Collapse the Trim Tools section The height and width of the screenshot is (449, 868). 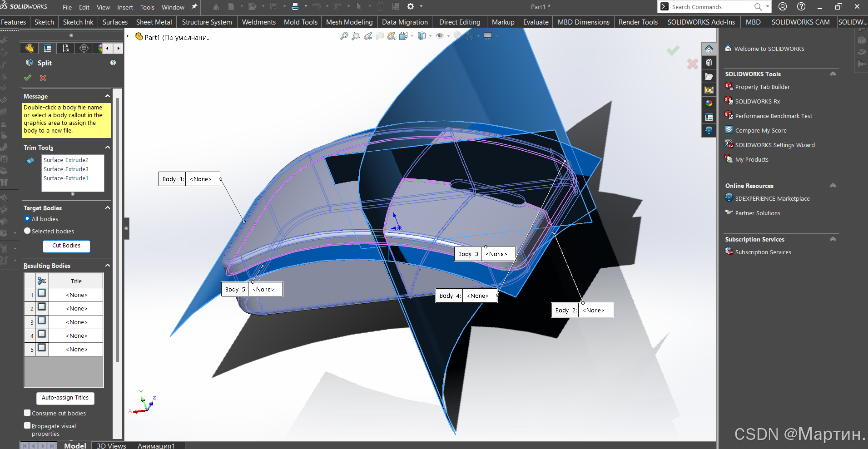108,147
